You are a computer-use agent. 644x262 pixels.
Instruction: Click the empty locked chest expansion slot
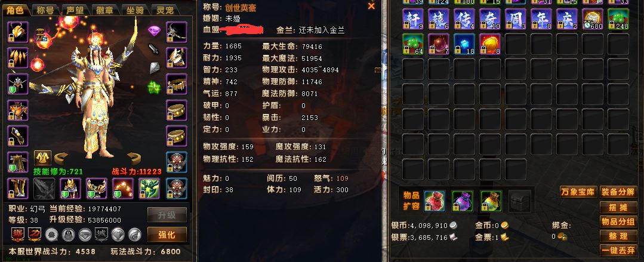point(519,201)
